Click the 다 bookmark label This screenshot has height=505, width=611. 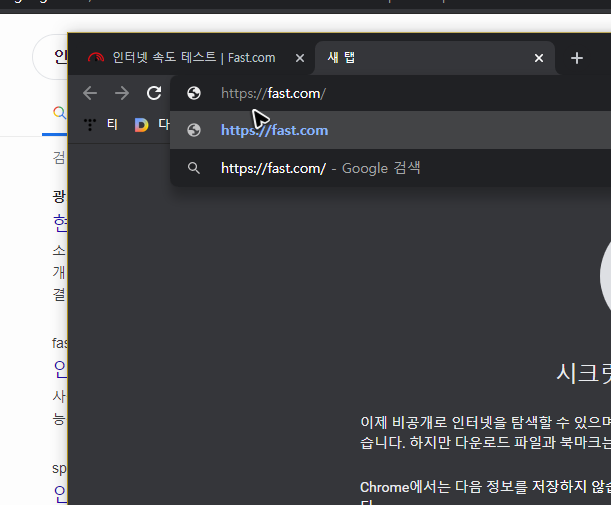pos(164,125)
